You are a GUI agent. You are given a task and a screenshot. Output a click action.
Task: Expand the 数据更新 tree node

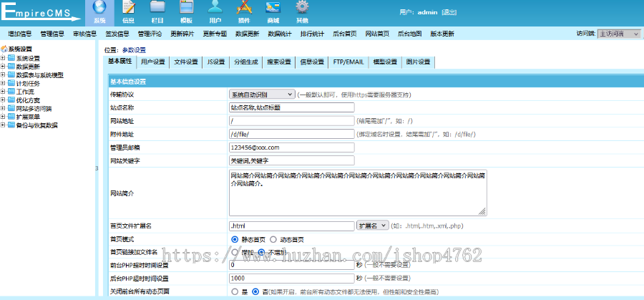tap(3, 67)
